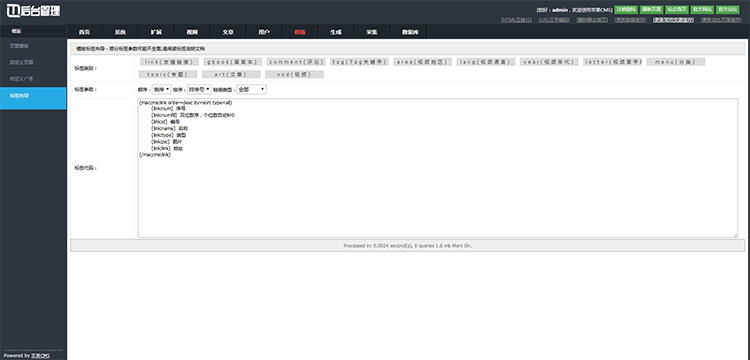Screen dimensions: 750x360
Task: Pick the comment(评论) tag type button
Action: pyautogui.click(x=296, y=62)
